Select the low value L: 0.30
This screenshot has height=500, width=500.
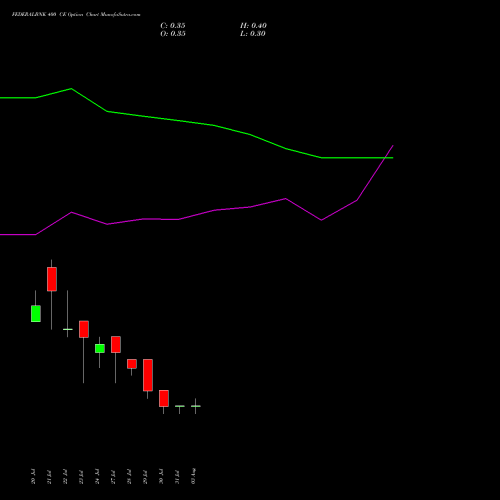(253, 34)
